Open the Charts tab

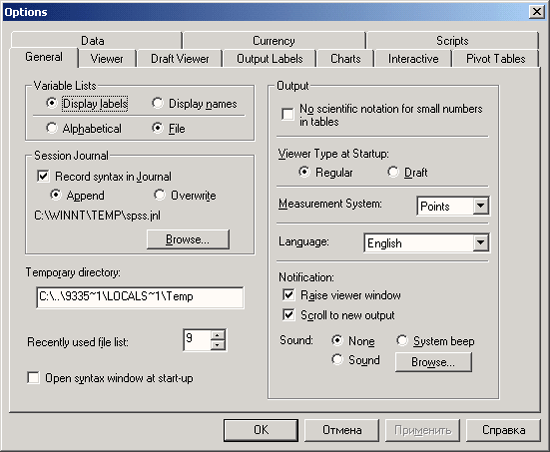coord(345,59)
